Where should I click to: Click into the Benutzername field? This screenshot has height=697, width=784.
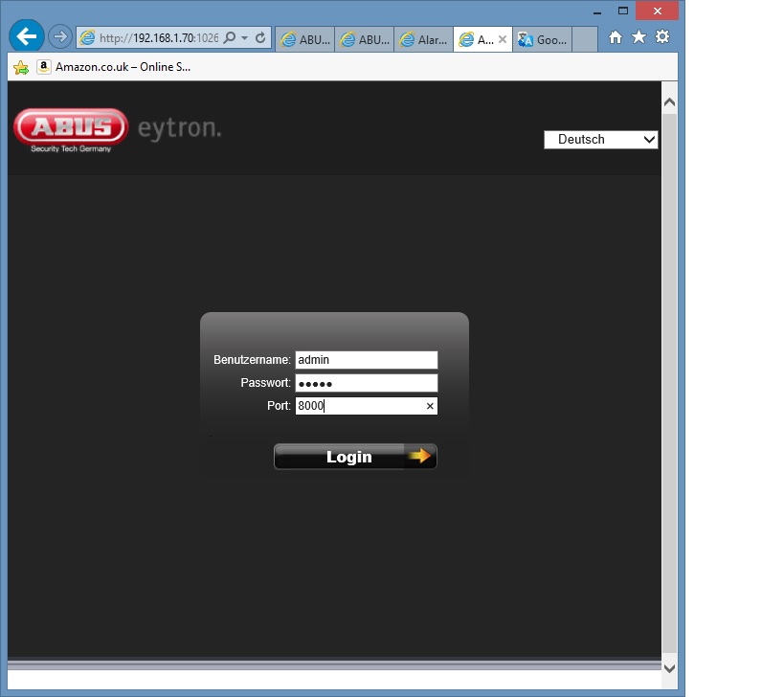366,360
